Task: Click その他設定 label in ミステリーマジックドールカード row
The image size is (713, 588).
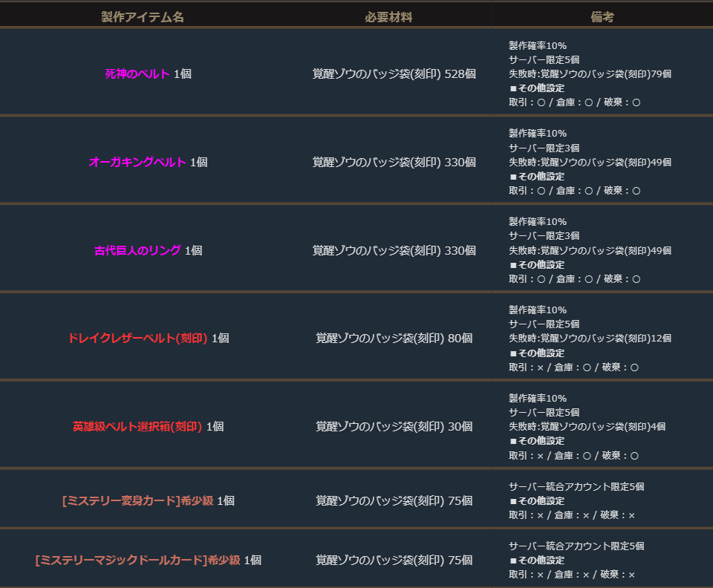Action: pos(541,561)
